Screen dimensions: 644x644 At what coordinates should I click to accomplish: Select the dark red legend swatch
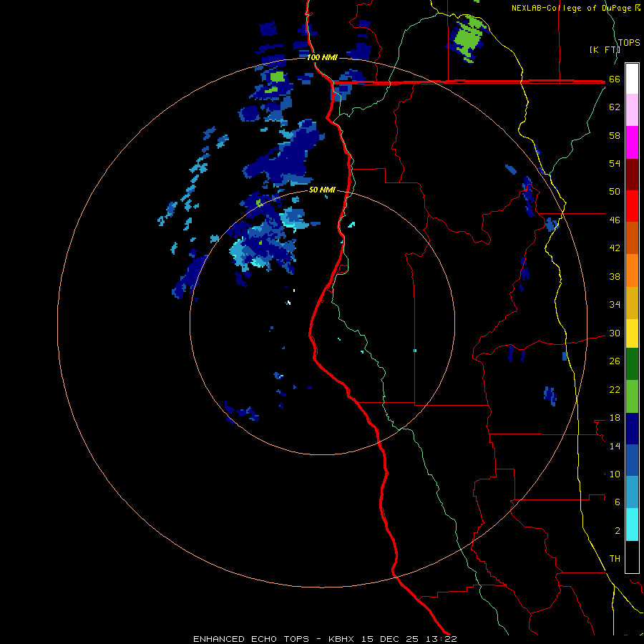tap(632, 174)
